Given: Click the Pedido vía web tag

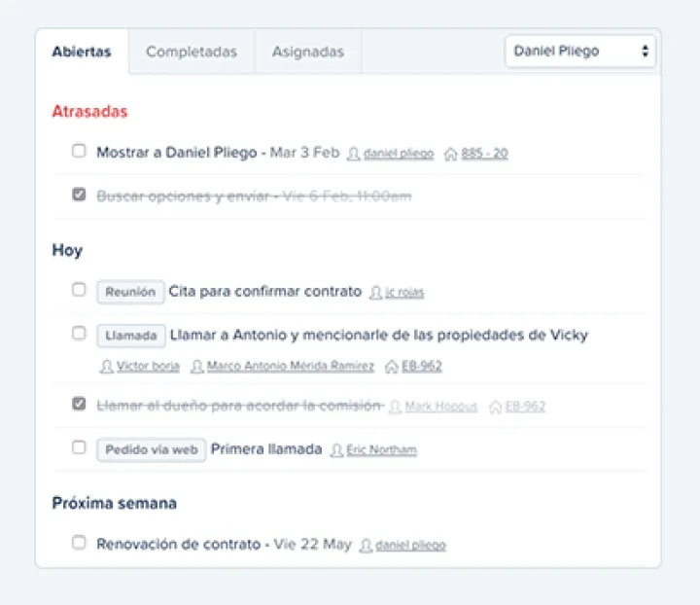Looking at the screenshot, I should pyautogui.click(x=151, y=449).
